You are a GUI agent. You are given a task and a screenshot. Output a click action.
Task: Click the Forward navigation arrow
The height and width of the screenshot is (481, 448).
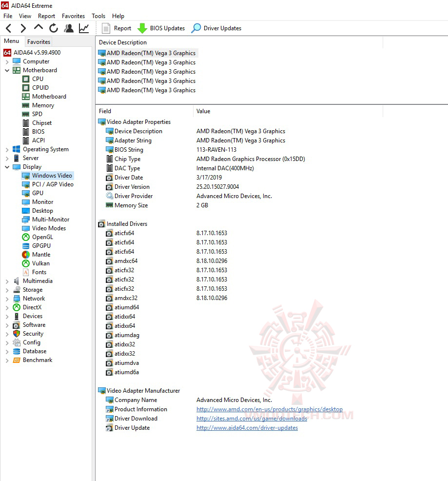click(x=23, y=28)
